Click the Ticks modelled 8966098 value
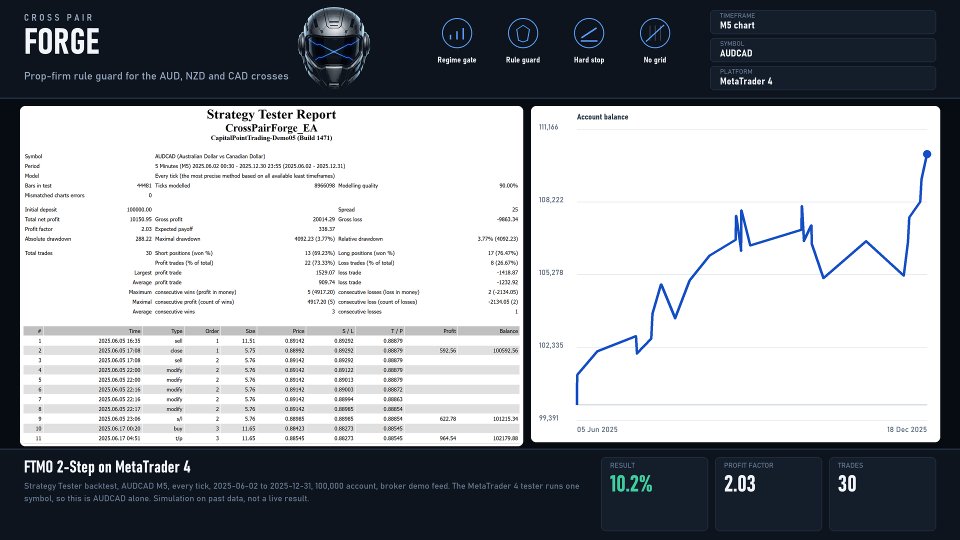 [324, 186]
